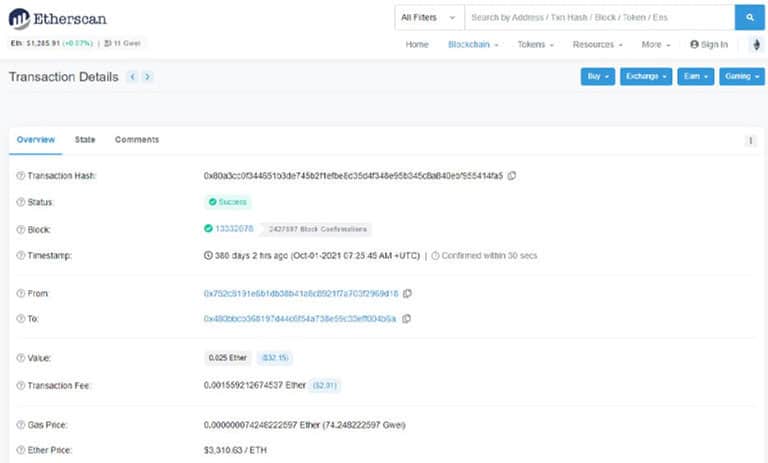The image size is (768, 463).
Task: Click the 0.025 Ether value badge
Action: (x=228, y=358)
